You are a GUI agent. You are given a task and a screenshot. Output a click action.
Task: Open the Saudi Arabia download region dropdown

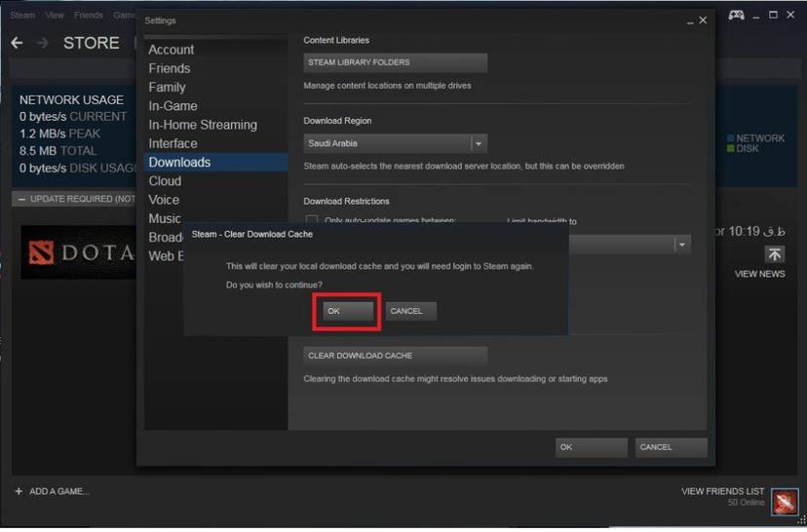point(395,144)
